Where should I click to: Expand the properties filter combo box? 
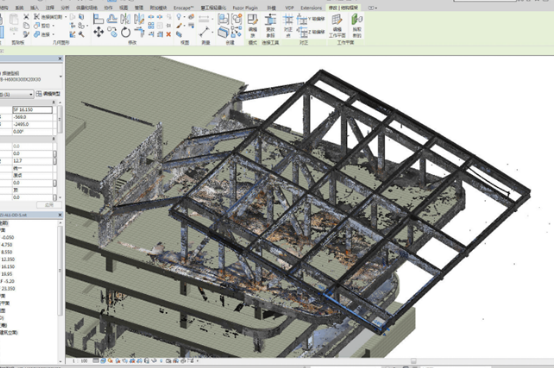16,94
